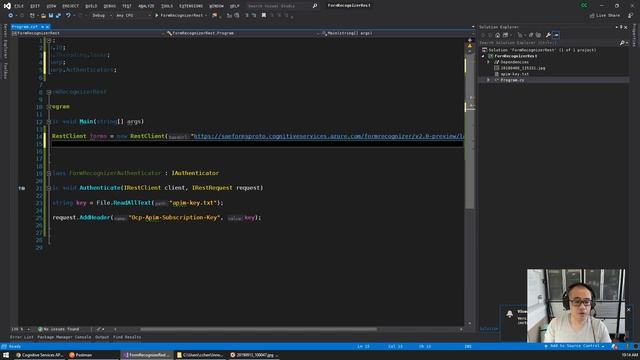Close the Solution Explorer panel

(x=626, y=27)
